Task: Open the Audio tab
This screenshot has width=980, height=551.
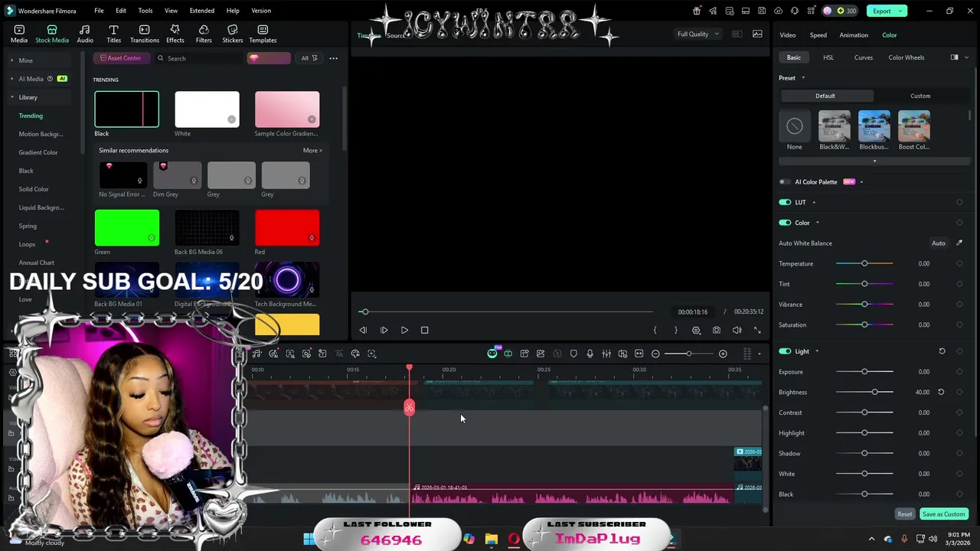Action: (x=85, y=34)
